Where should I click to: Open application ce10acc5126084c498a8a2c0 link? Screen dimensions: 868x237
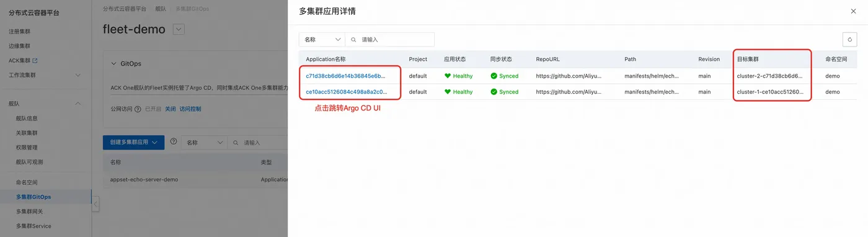(346, 92)
